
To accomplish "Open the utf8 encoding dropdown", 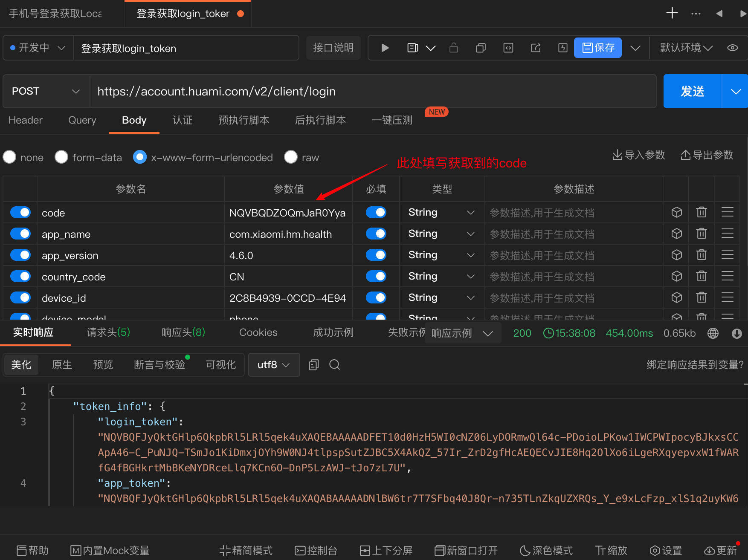I will [x=274, y=365].
